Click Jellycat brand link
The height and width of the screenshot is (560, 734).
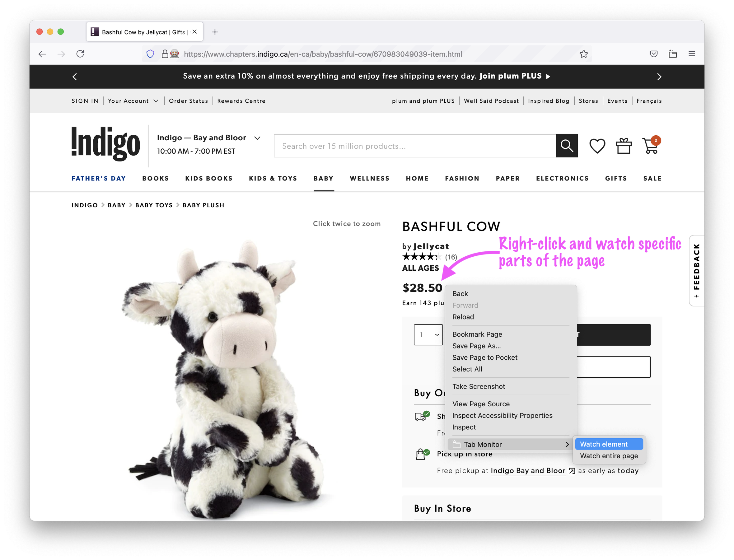(431, 246)
